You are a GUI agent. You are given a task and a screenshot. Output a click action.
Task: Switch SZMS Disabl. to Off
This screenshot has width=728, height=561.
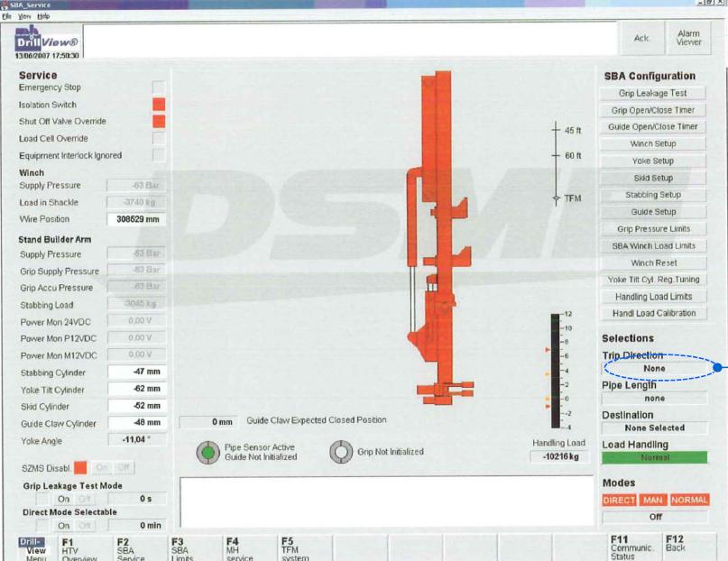124,468
